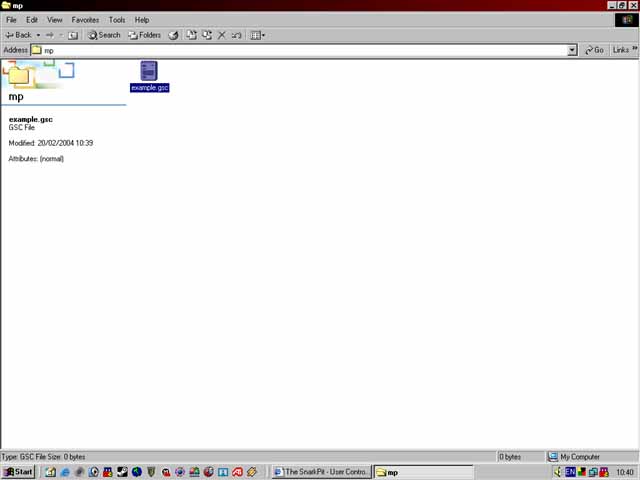Open the File menu
Image resolution: width=640 pixels, height=480 pixels.
coord(12,20)
